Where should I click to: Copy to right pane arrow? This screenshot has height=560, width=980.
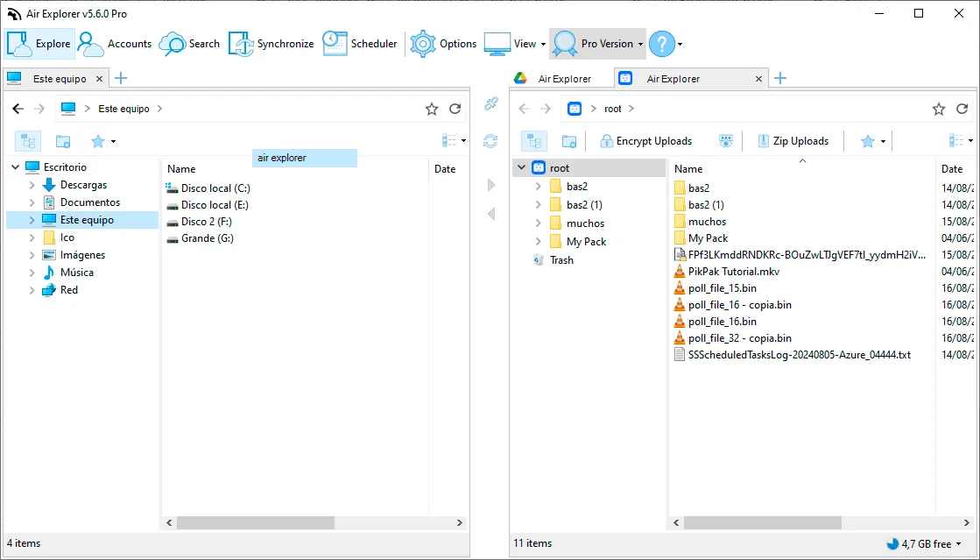[491, 185]
